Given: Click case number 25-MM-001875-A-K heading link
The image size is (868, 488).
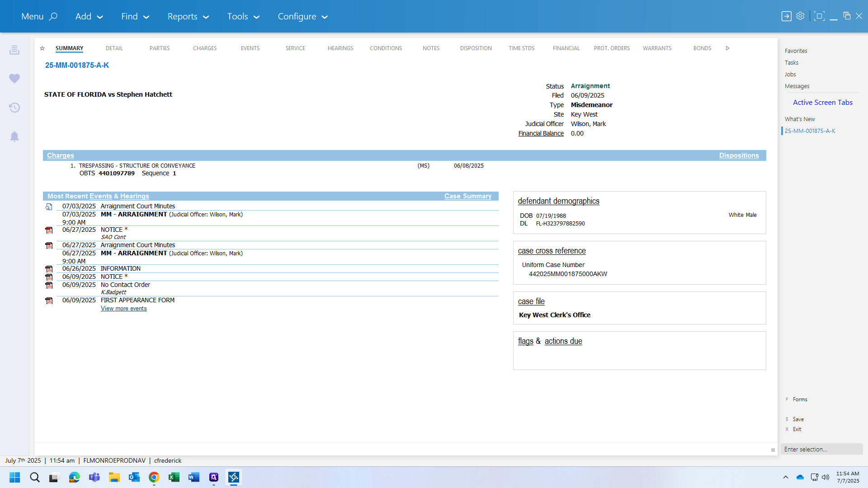Looking at the screenshot, I should pyautogui.click(x=77, y=66).
